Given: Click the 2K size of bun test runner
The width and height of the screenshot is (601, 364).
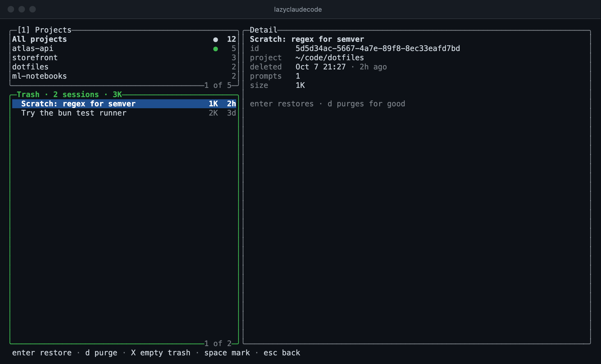Looking at the screenshot, I should (x=213, y=113).
